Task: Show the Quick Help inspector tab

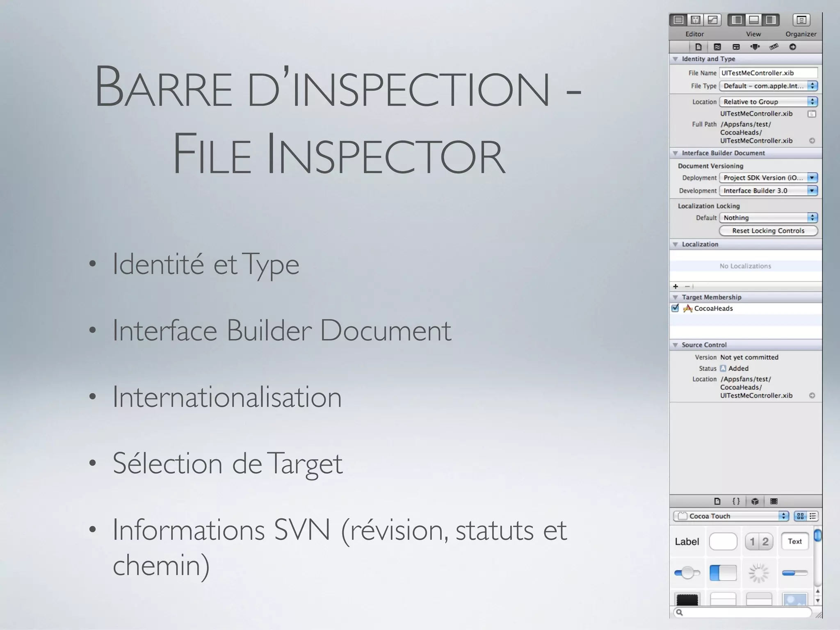Action: pos(717,47)
